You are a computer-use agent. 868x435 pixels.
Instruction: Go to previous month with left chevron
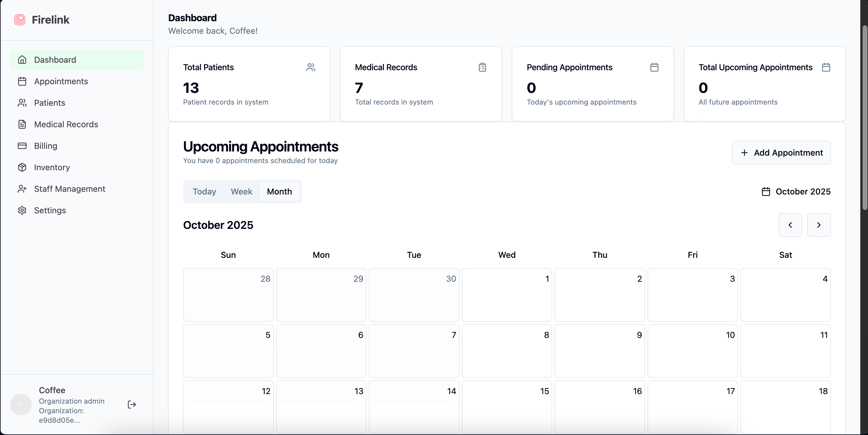790,225
